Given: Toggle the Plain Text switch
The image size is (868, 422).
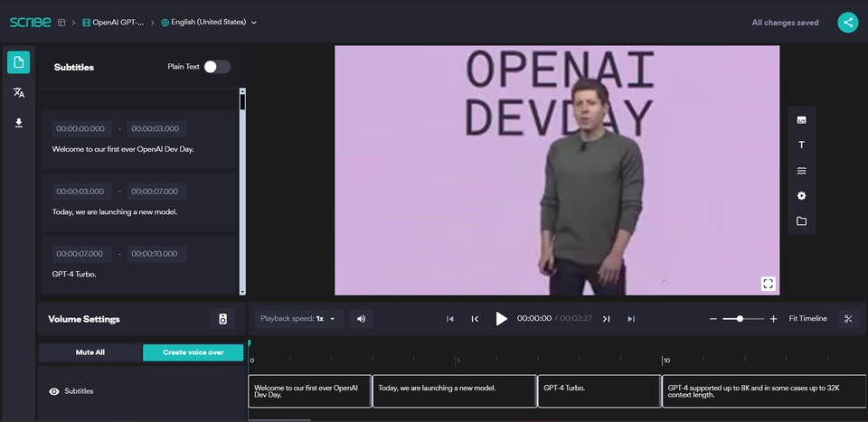Looking at the screenshot, I should [x=216, y=67].
